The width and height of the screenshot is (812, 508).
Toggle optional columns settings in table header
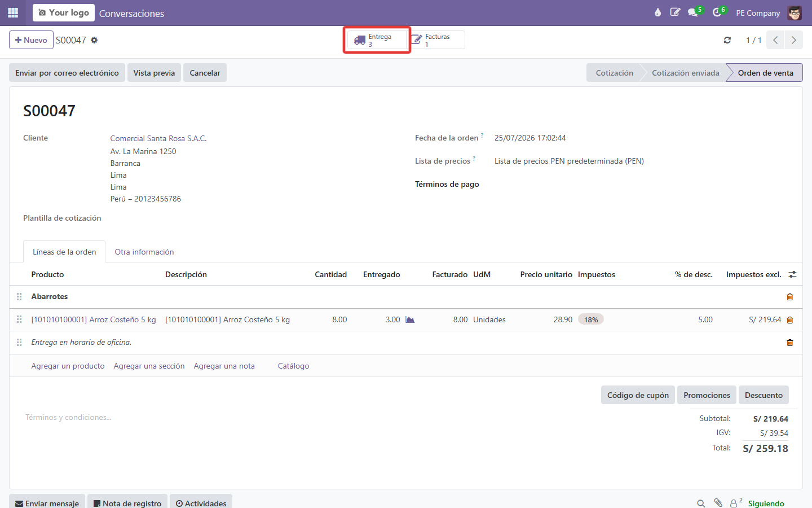point(792,274)
